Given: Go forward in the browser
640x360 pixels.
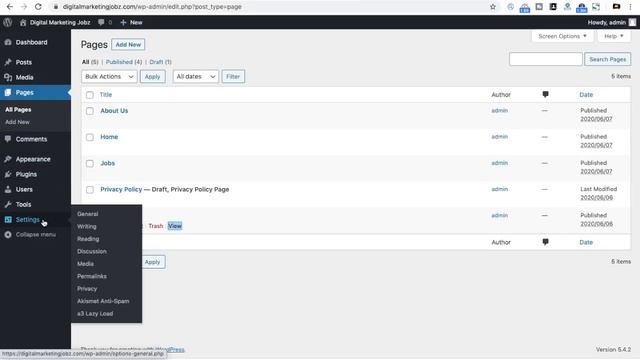Looking at the screenshot, I should pyautogui.click(x=24, y=7).
